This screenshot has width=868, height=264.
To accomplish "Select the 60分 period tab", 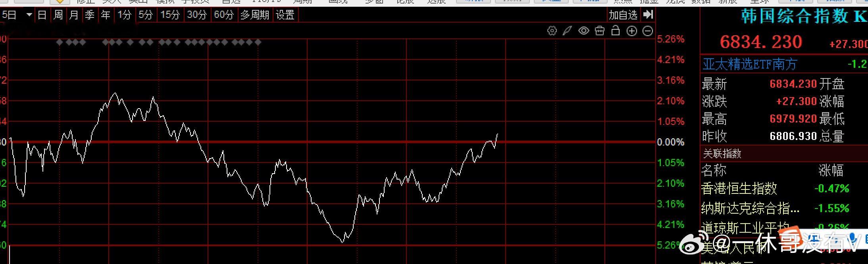I will point(224,15).
